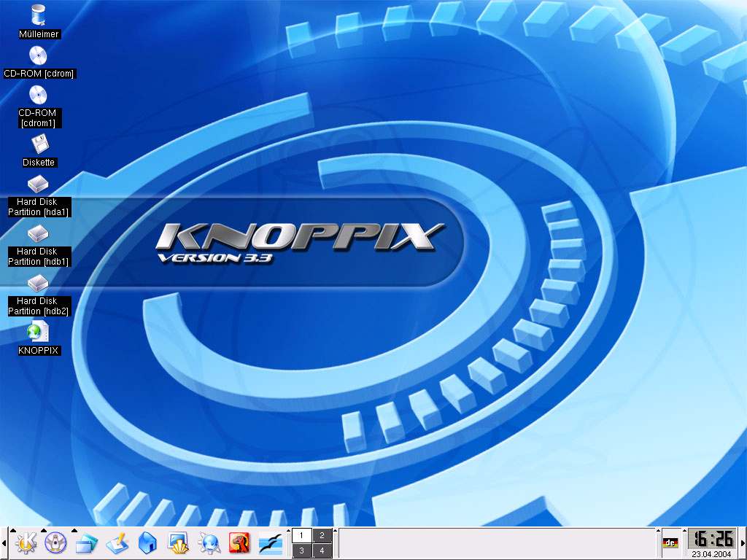Image resolution: width=747 pixels, height=560 pixels.
Task: Open the handle arrow above K menu
Action: click(x=13, y=530)
